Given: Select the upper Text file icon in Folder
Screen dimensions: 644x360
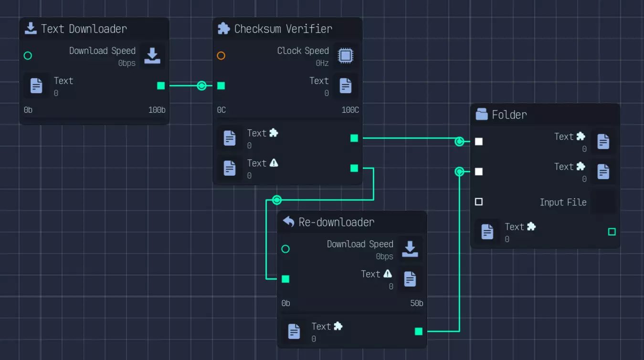Looking at the screenshot, I should [x=603, y=142].
